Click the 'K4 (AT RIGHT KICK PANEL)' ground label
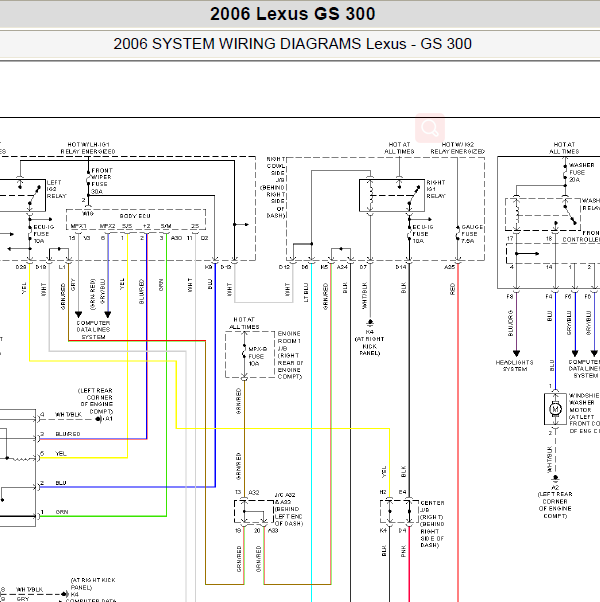 tap(369, 342)
